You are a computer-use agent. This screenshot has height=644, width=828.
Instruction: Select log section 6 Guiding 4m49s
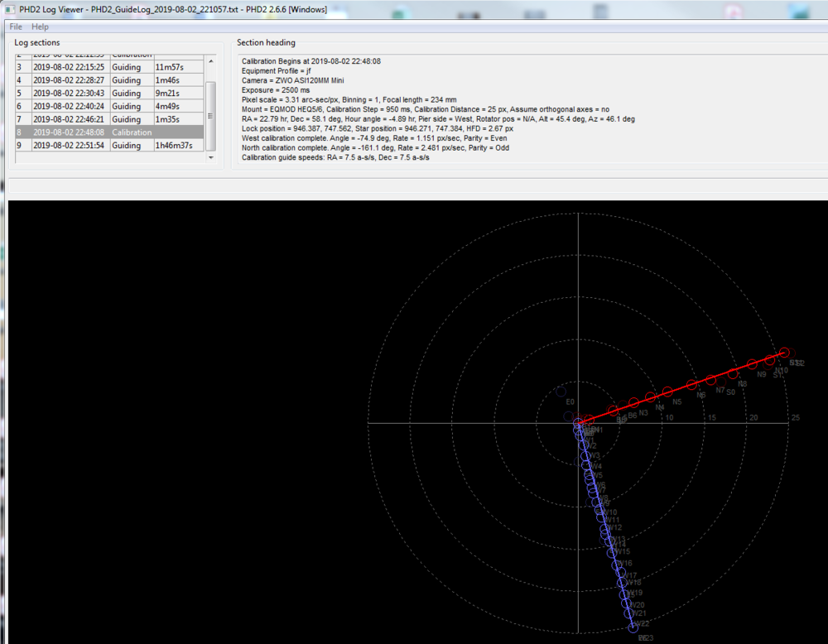[109, 106]
